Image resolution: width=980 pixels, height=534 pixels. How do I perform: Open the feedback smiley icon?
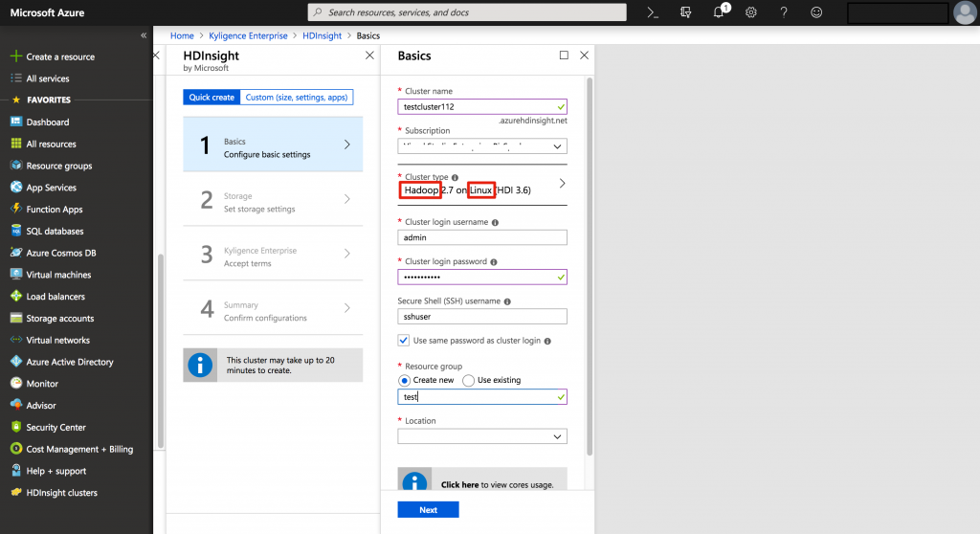816,12
